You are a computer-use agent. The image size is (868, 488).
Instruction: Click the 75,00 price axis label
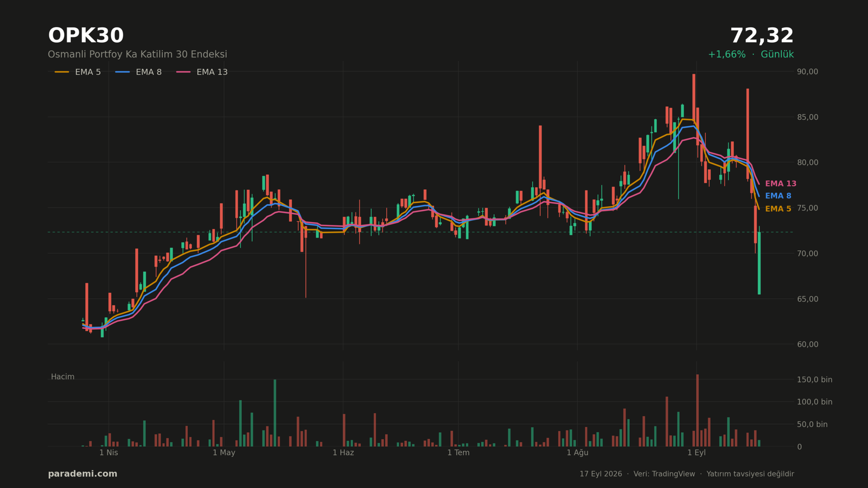coord(807,208)
